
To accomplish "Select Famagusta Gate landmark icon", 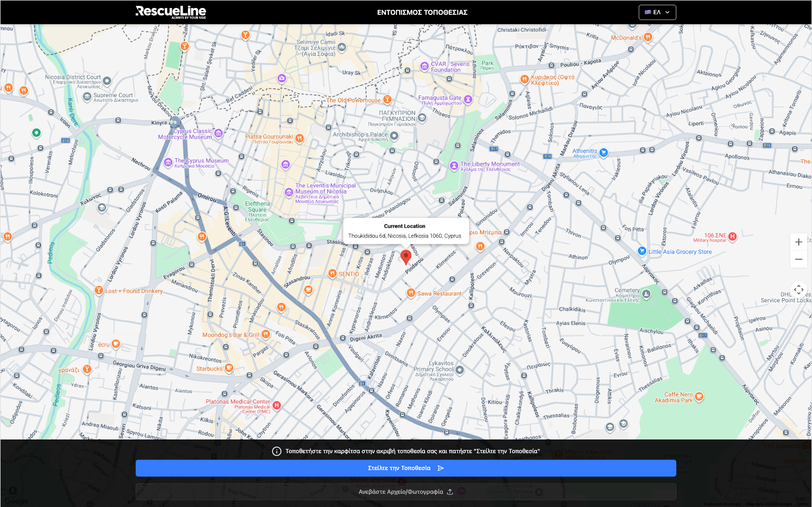I will pos(468,99).
